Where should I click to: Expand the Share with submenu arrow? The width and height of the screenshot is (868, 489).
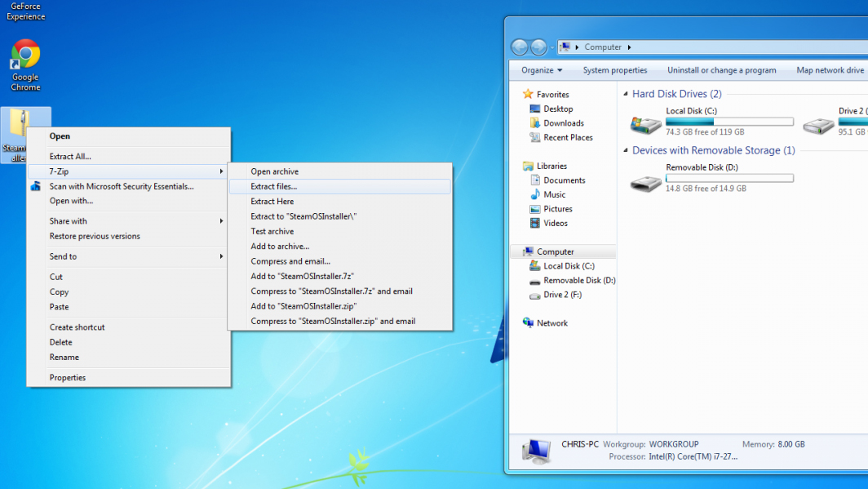[x=221, y=221]
